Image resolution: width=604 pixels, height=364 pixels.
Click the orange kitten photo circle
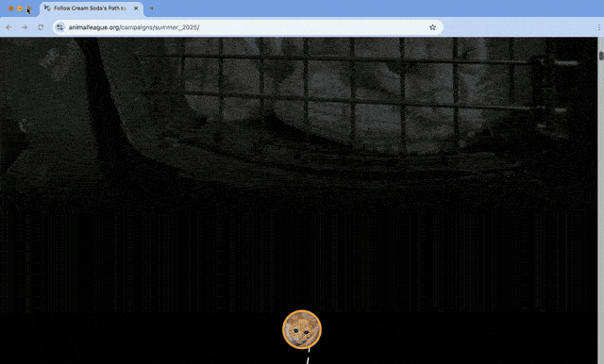[x=302, y=329]
